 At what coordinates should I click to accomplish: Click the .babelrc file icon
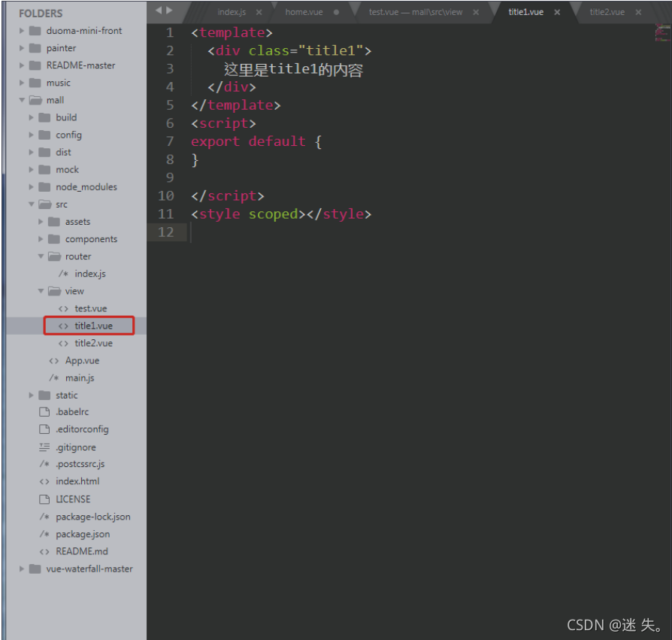click(x=44, y=412)
